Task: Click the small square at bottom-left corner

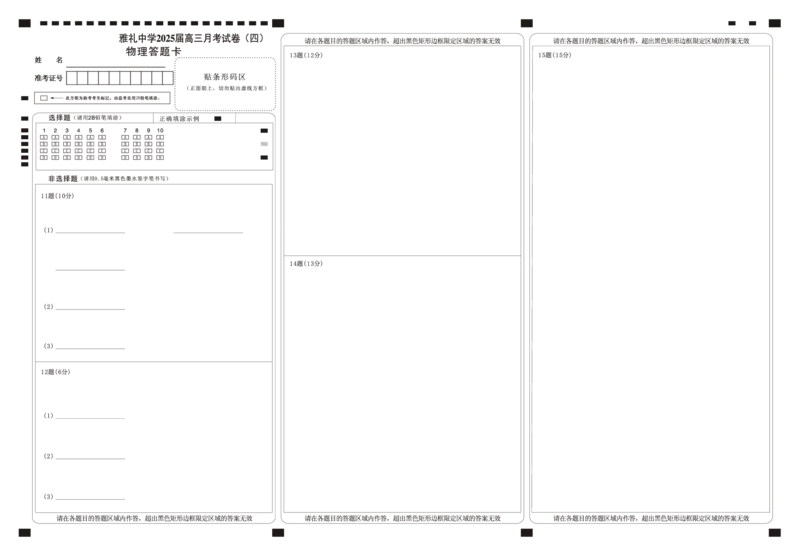Action: point(24,536)
